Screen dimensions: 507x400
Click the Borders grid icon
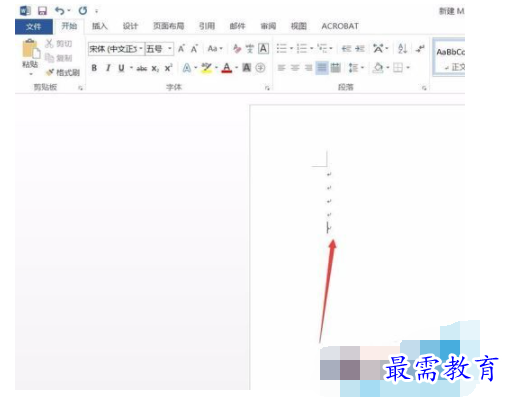pyautogui.click(x=398, y=68)
